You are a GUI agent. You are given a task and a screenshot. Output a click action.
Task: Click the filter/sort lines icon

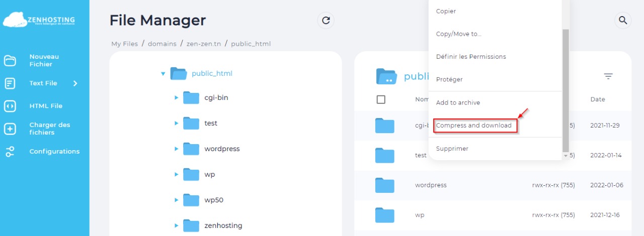(x=608, y=76)
